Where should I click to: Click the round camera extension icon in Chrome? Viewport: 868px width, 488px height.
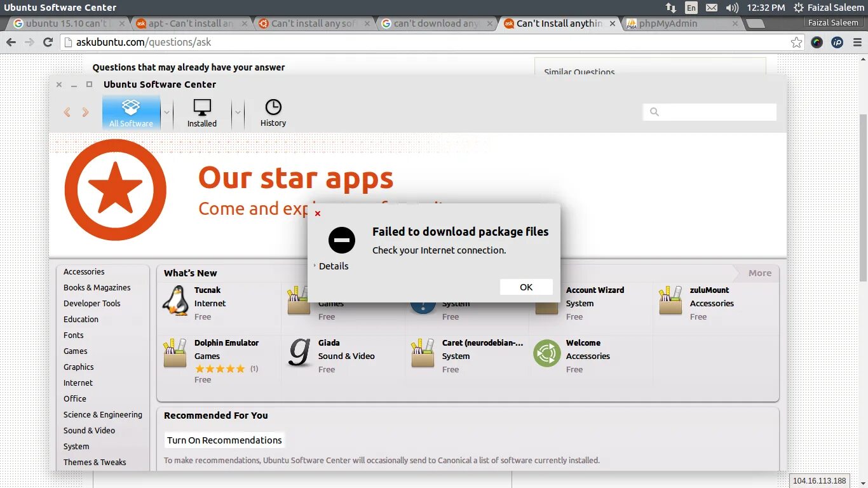pyautogui.click(x=817, y=43)
